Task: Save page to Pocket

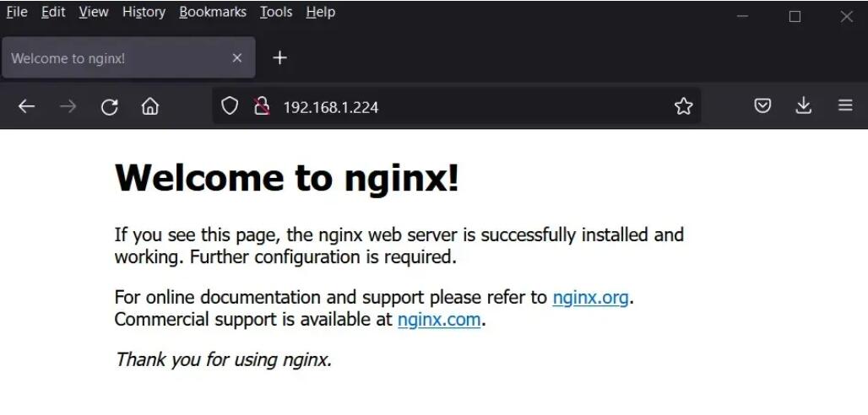Action: coord(762,106)
